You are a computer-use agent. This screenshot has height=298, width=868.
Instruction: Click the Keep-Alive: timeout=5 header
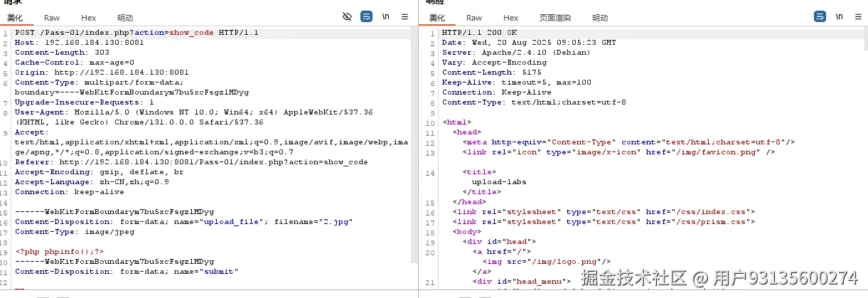[516, 83]
